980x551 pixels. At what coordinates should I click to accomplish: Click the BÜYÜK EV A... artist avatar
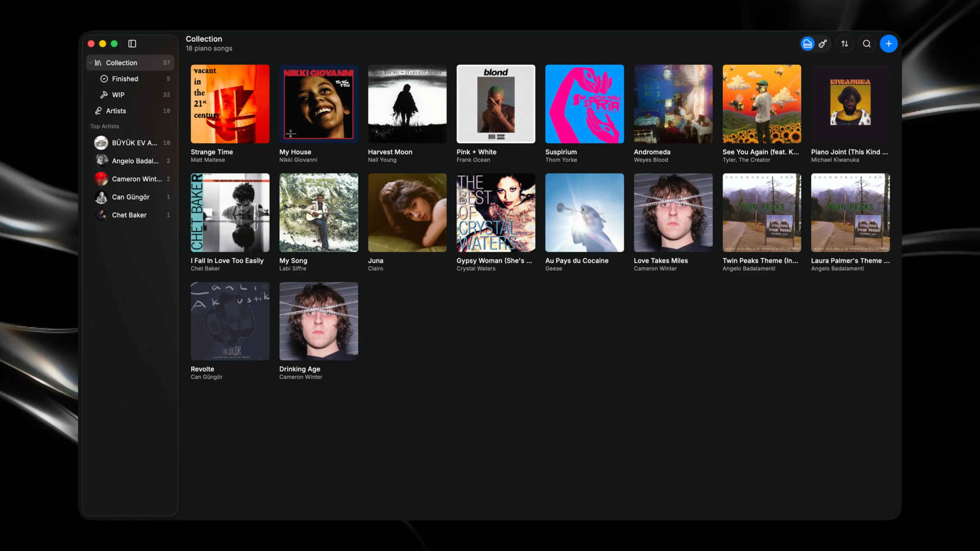[101, 143]
